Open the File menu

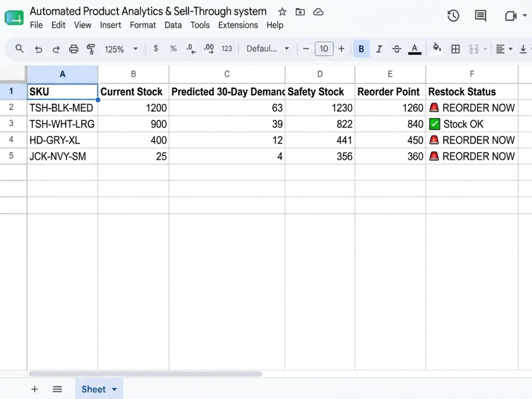(x=36, y=25)
